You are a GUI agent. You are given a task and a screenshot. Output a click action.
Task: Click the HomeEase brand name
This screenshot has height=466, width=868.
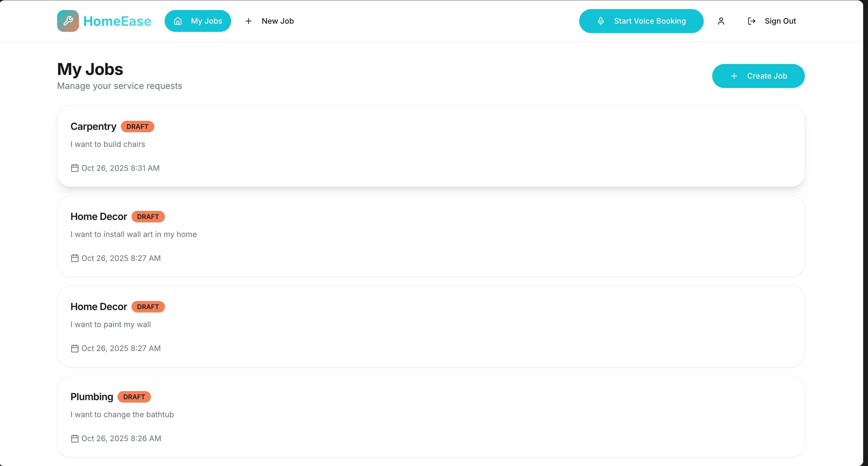117,21
